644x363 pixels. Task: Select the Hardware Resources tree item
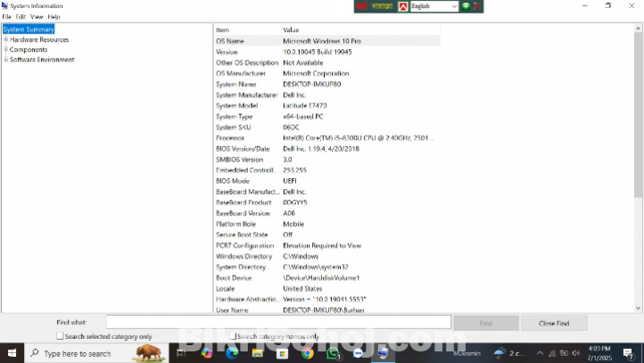pos(39,39)
